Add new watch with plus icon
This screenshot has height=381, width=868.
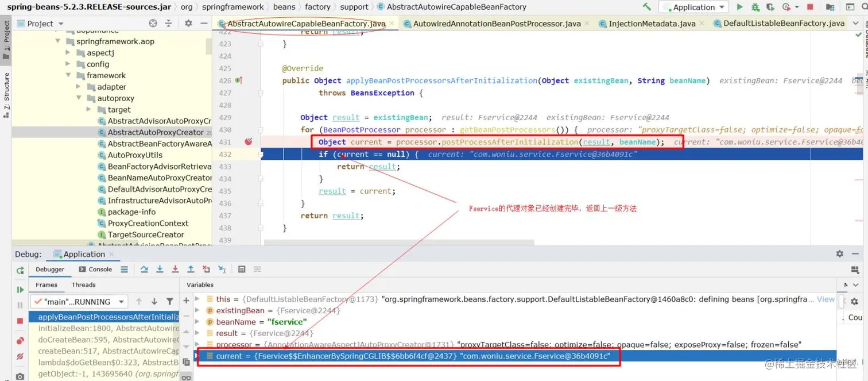pyautogui.click(x=186, y=301)
